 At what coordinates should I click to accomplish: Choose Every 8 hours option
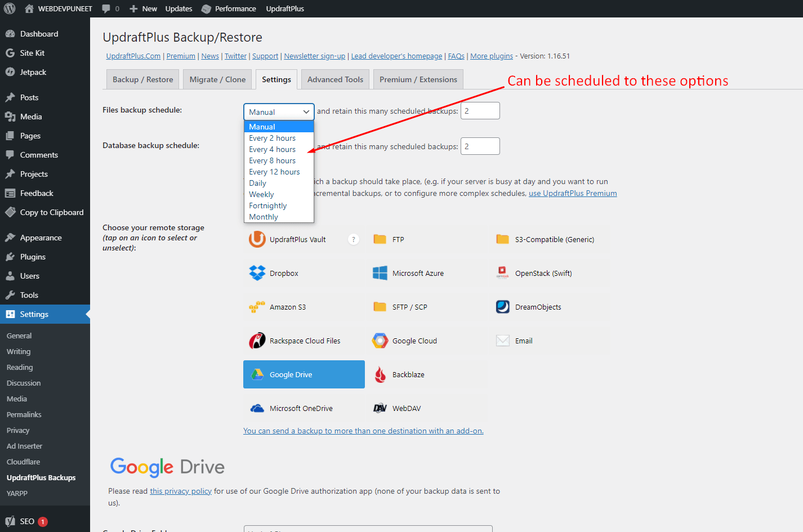(279, 160)
